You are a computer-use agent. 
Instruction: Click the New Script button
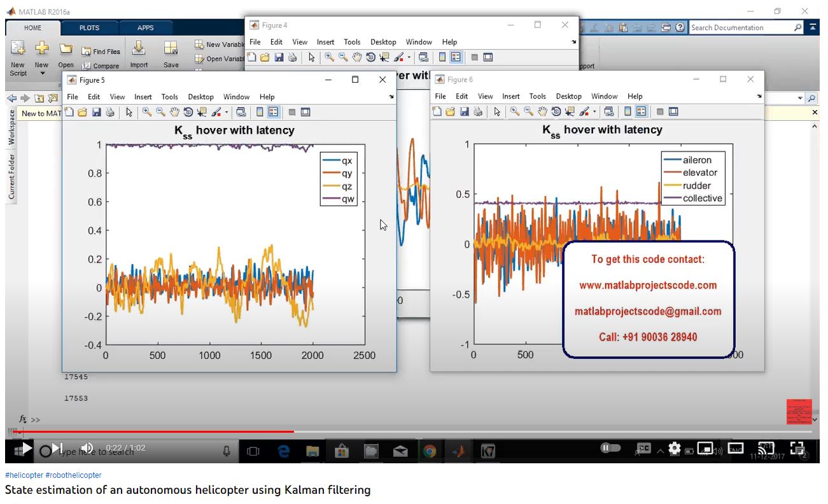click(x=18, y=58)
